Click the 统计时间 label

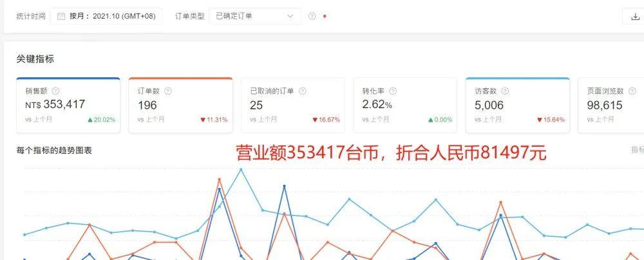pyautogui.click(x=31, y=17)
